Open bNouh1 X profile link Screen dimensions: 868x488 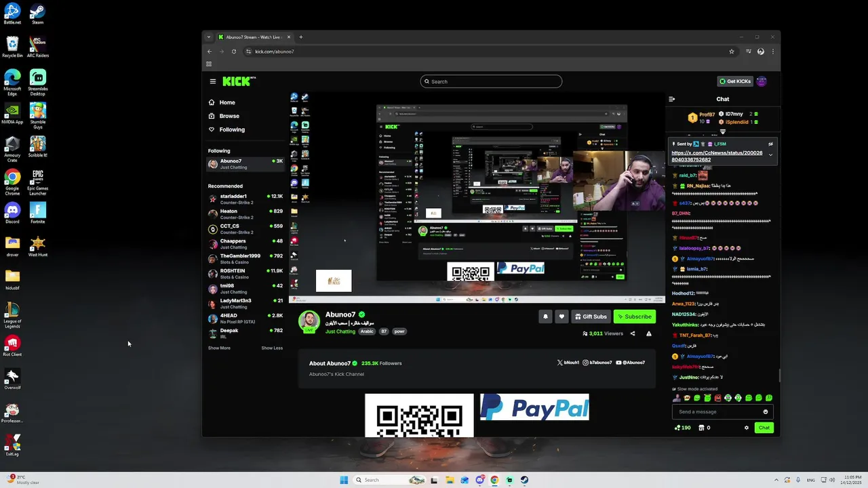[x=568, y=363]
